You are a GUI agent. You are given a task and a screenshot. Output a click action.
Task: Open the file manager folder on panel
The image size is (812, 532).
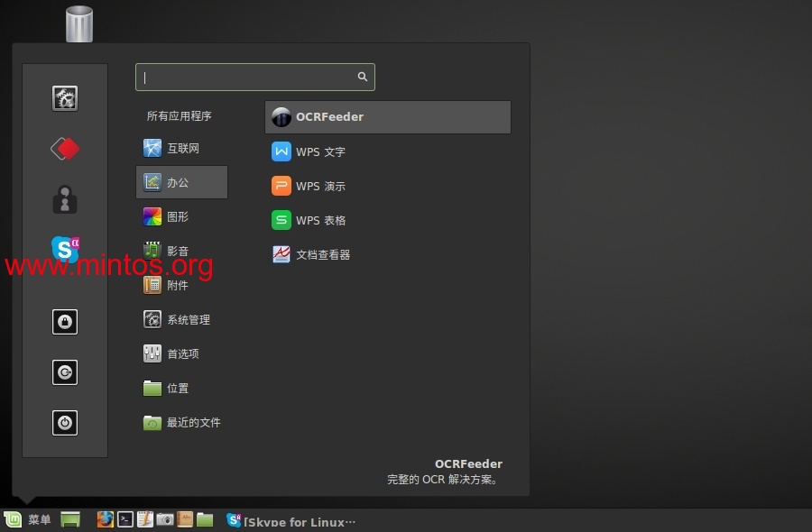(205, 519)
